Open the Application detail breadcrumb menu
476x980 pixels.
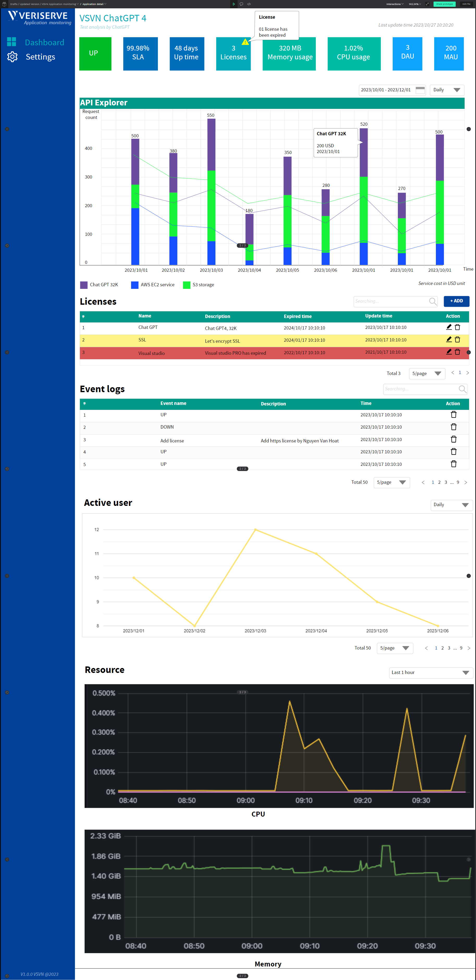click(94, 4)
